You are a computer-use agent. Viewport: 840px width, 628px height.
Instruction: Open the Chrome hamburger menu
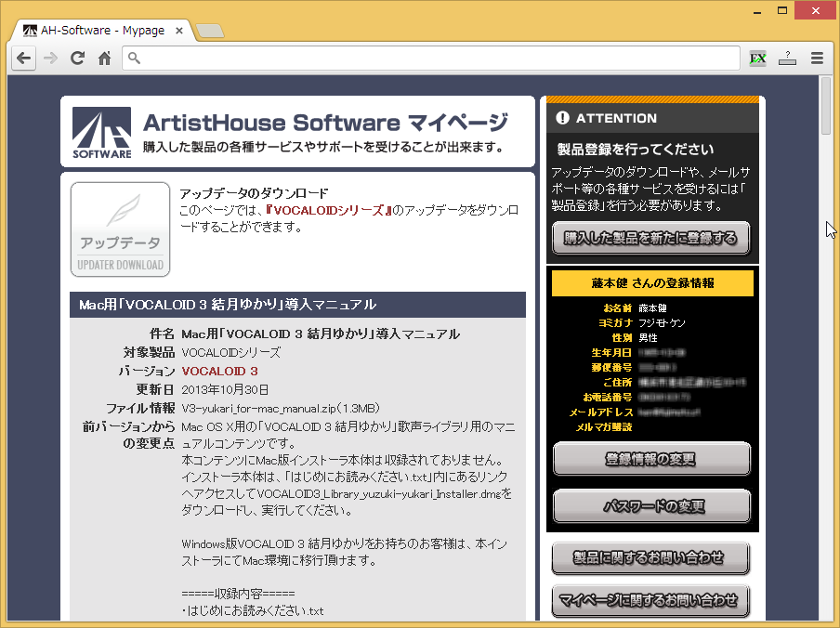(x=817, y=59)
